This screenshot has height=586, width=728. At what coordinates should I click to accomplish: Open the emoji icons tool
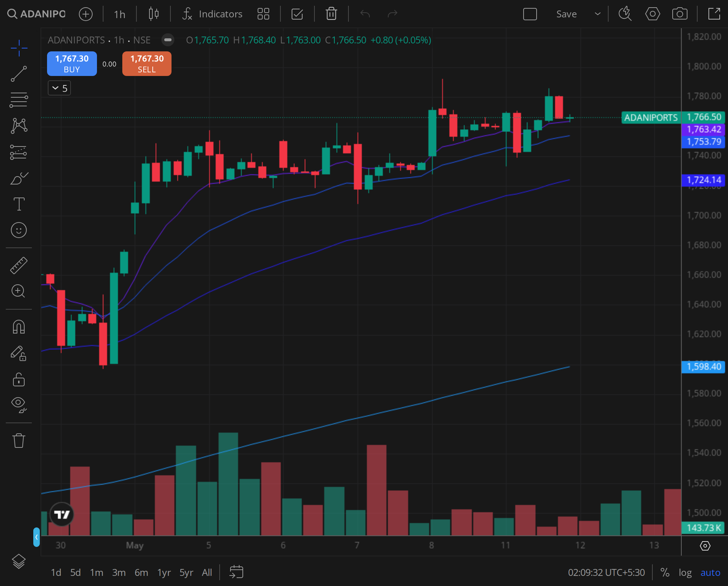point(19,230)
